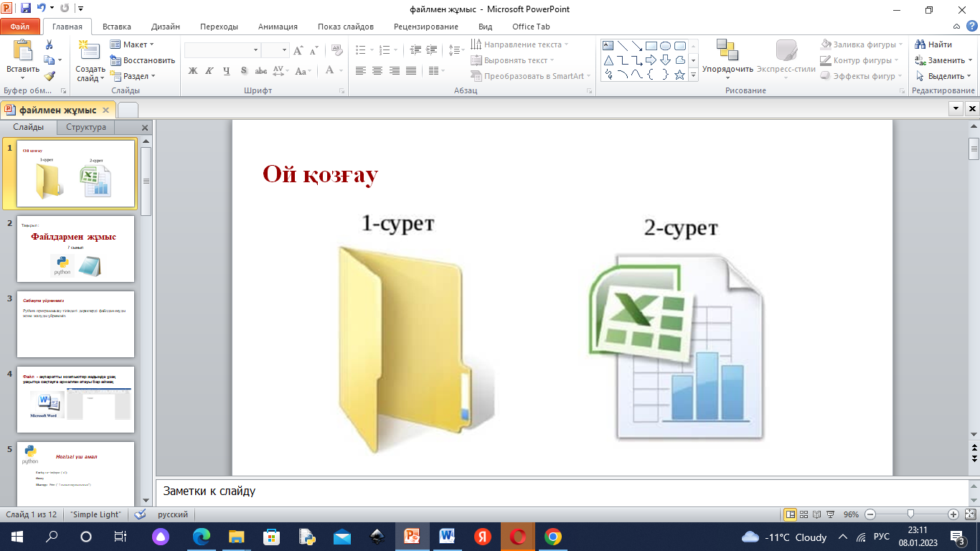The image size is (980, 551).
Task: Zoom out with the minus button
Action: click(x=870, y=514)
